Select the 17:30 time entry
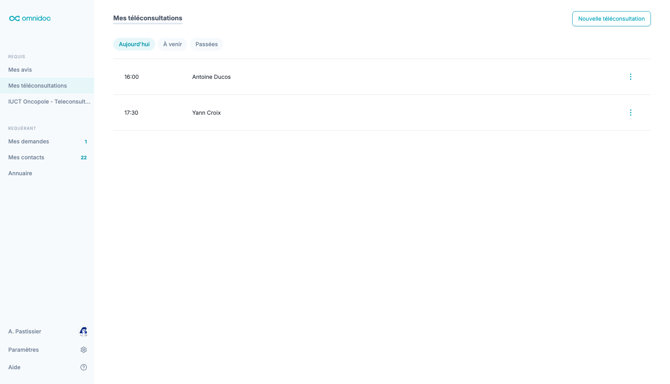670x384 pixels. pos(131,113)
